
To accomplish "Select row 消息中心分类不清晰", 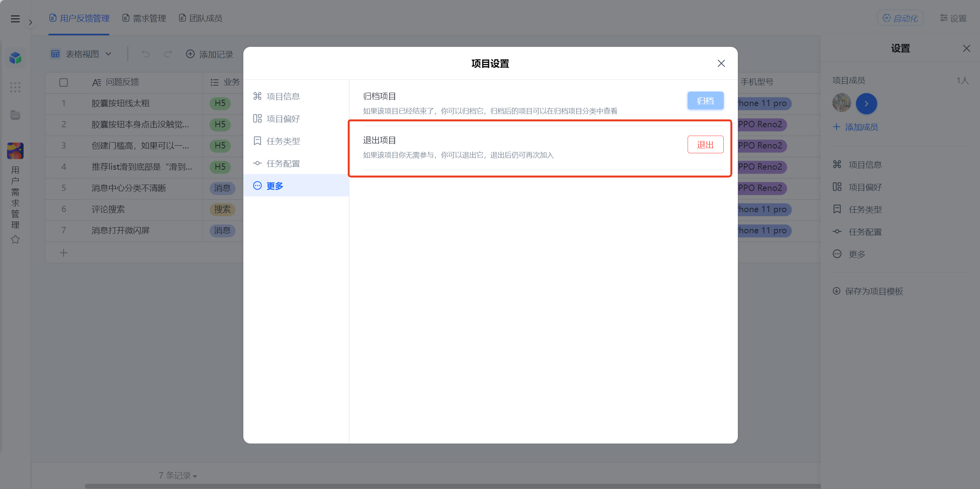I will 129,188.
